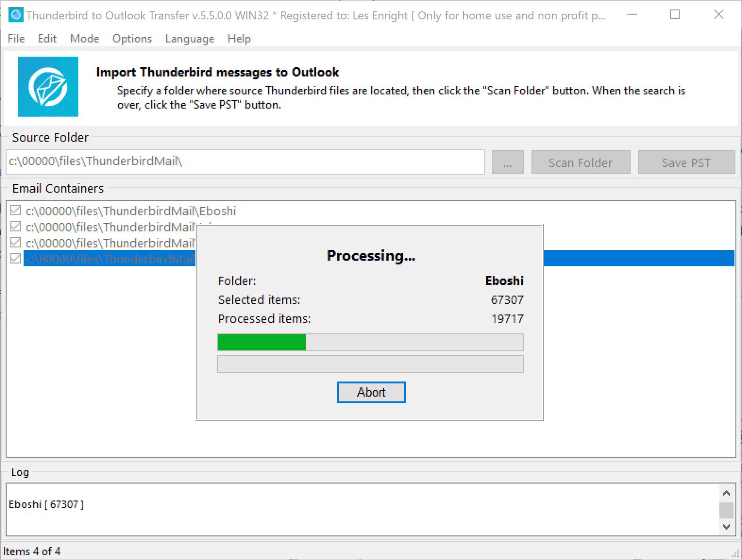The image size is (742, 560).
Task: Click the Scan Folder button
Action: point(581,162)
